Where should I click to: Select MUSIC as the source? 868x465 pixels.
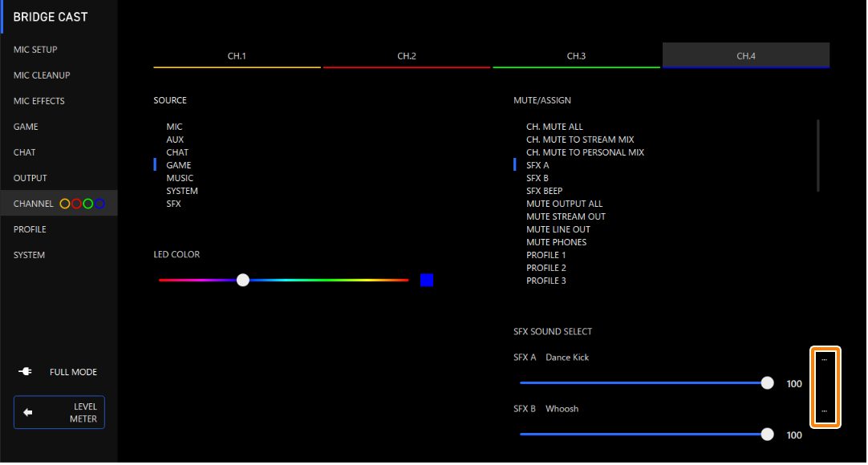pos(180,179)
